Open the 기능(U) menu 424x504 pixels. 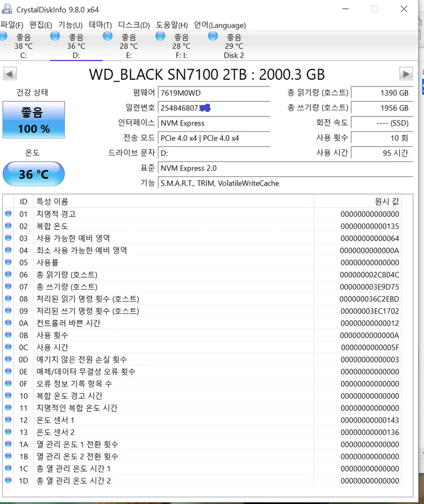70,25
